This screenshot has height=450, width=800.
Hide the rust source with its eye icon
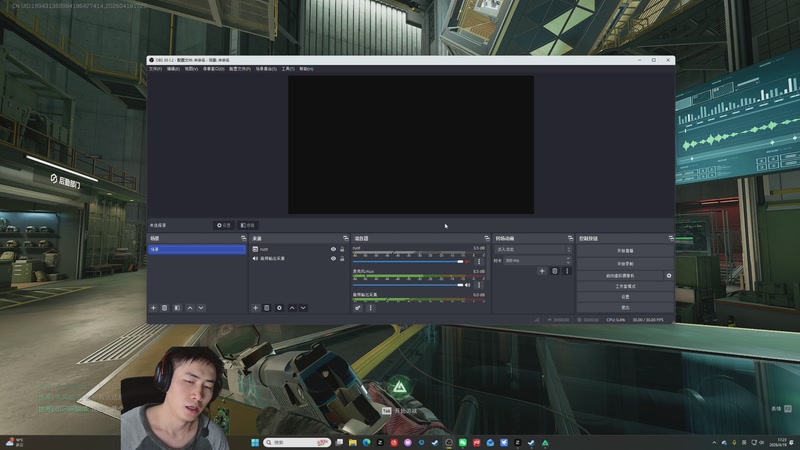click(333, 249)
